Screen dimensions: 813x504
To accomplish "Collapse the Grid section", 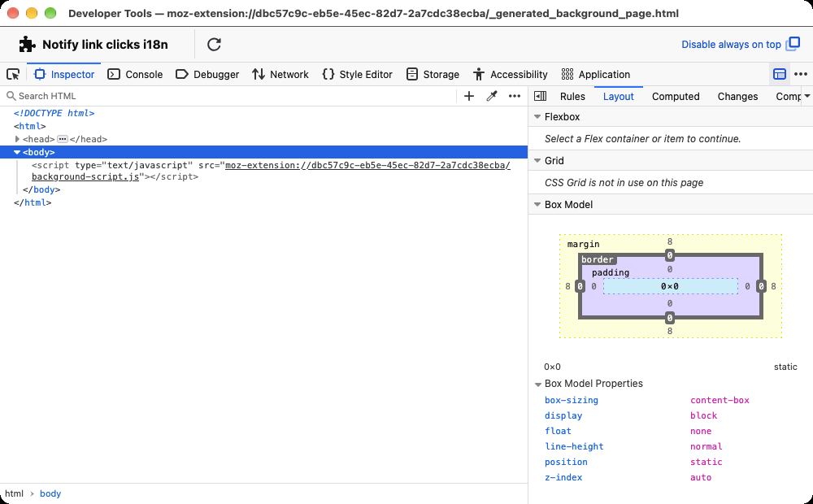I will (x=537, y=161).
